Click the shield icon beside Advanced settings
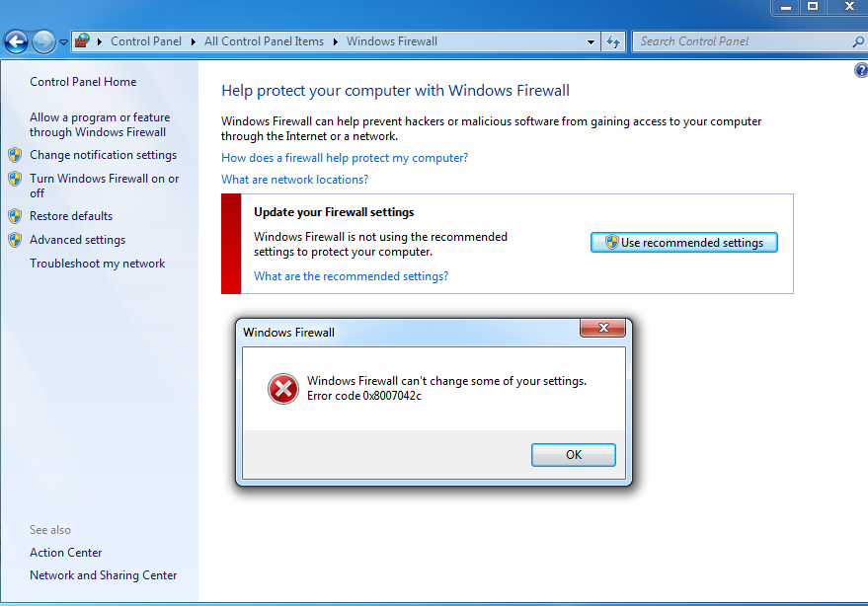This screenshot has height=606, width=868. point(15,240)
